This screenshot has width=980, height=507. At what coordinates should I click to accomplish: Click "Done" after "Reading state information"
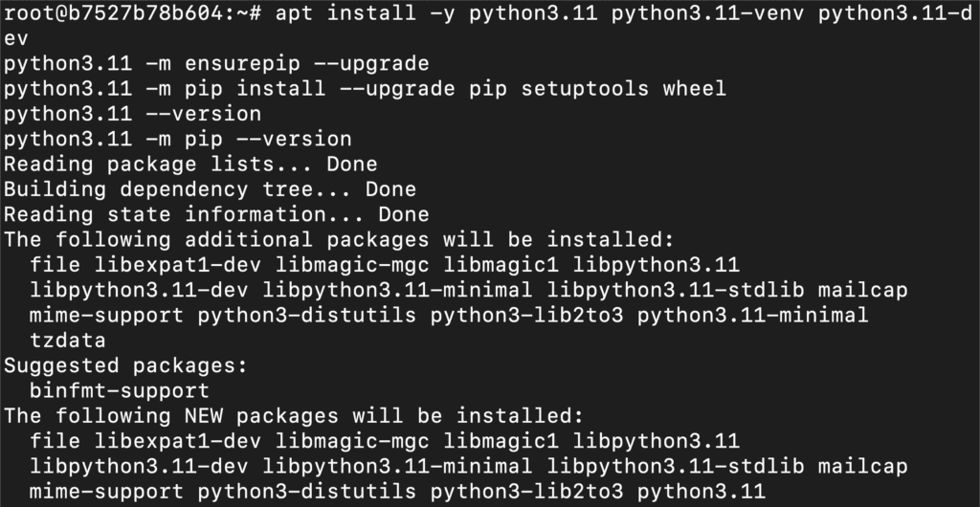point(404,214)
